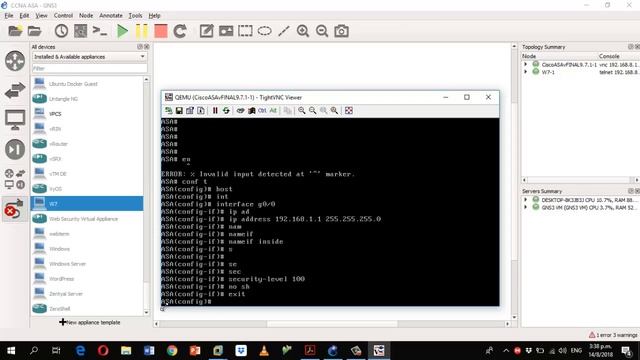Click the snapshot clock icon
The width and height of the screenshot is (640, 360).
point(61,31)
